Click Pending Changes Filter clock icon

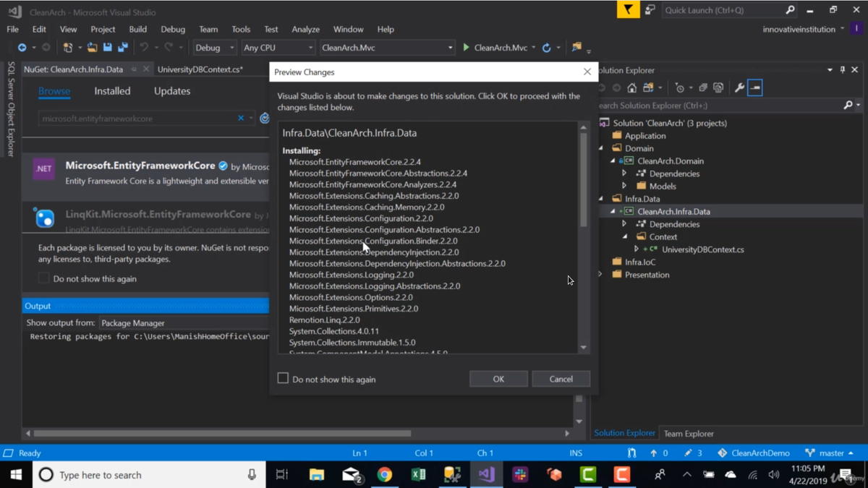679,87
